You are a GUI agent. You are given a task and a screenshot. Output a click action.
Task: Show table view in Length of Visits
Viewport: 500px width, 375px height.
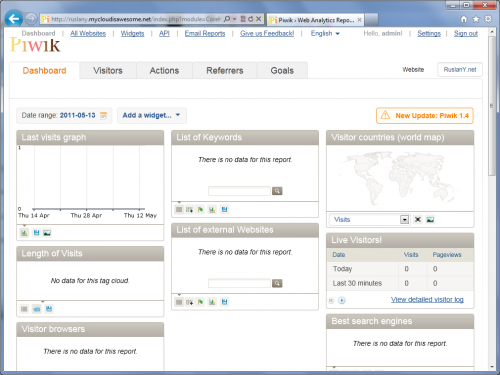tap(24, 309)
